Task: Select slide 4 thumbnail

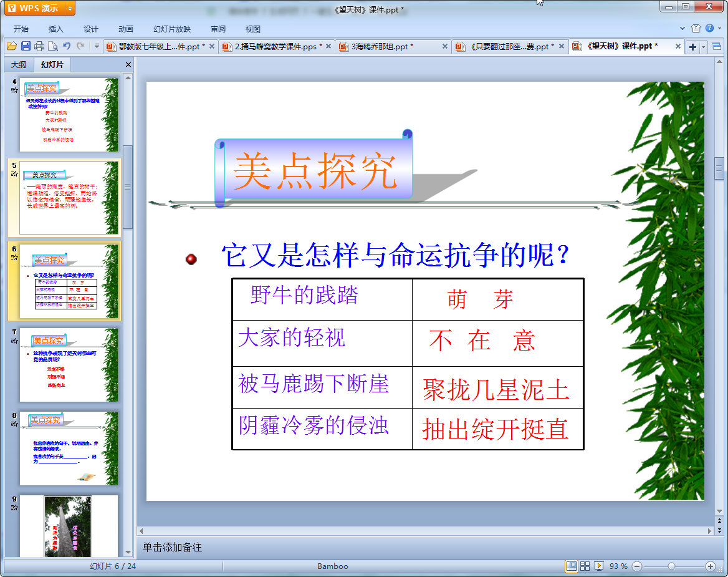Action: point(69,115)
